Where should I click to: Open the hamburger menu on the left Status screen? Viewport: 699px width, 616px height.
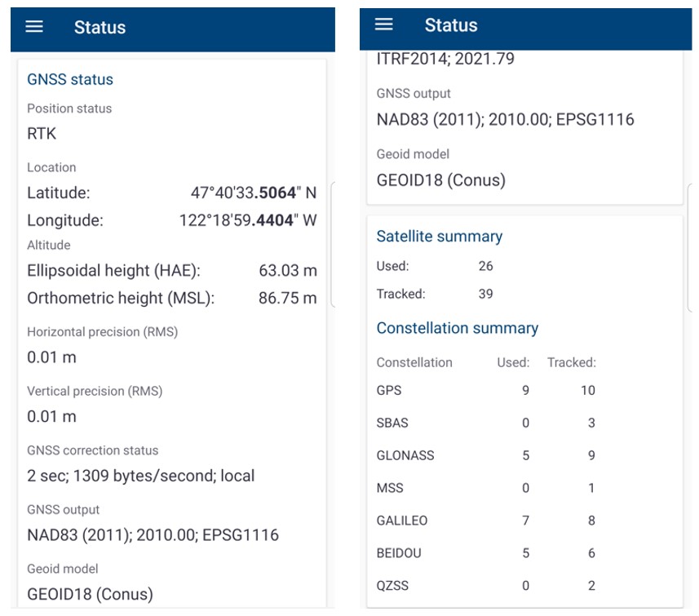pos(33,26)
